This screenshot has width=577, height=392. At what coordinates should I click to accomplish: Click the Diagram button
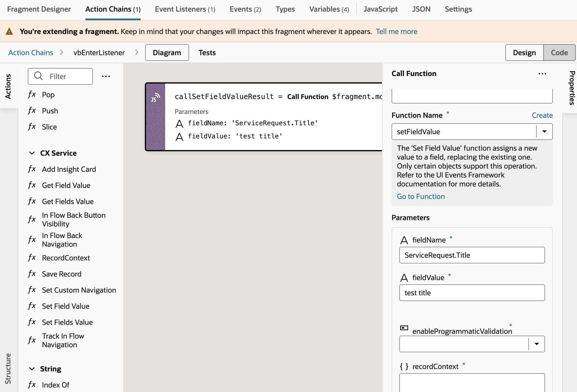(167, 53)
